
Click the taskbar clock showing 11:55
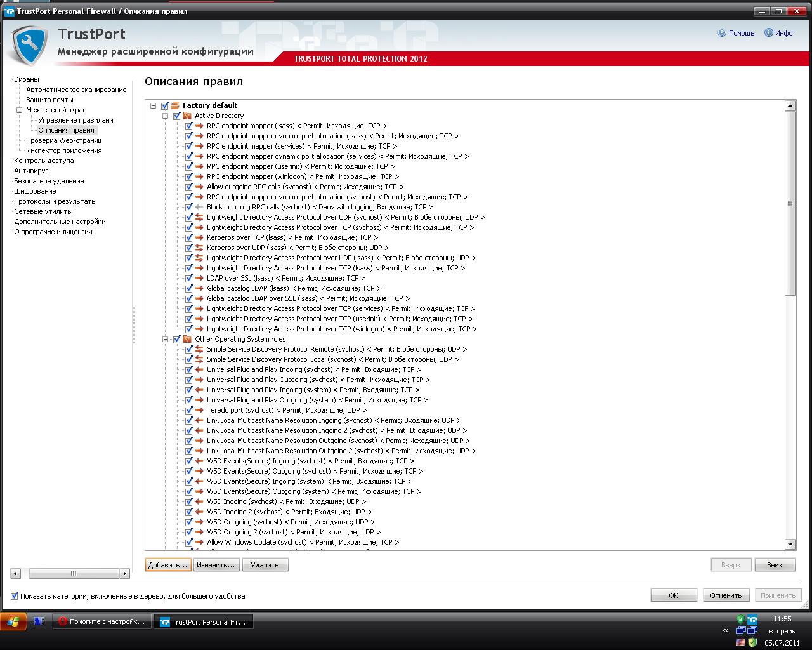pos(782,619)
